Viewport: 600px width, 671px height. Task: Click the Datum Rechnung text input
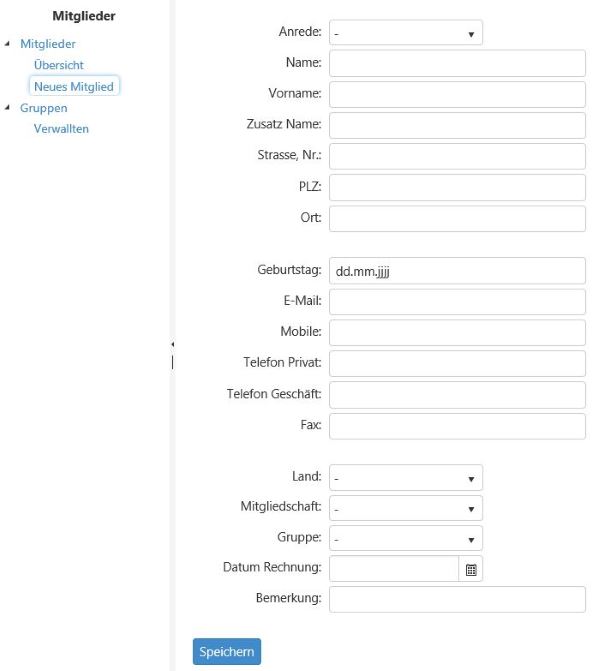pyautogui.click(x=394, y=569)
